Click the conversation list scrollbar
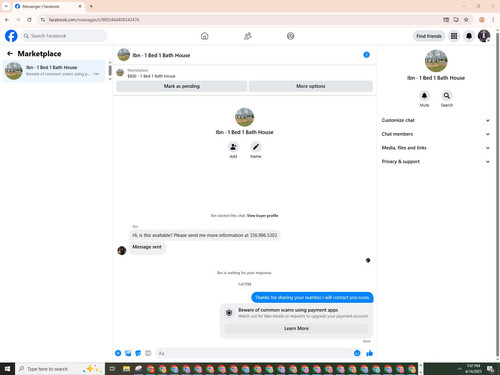The width and height of the screenshot is (500, 375). tap(110, 71)
